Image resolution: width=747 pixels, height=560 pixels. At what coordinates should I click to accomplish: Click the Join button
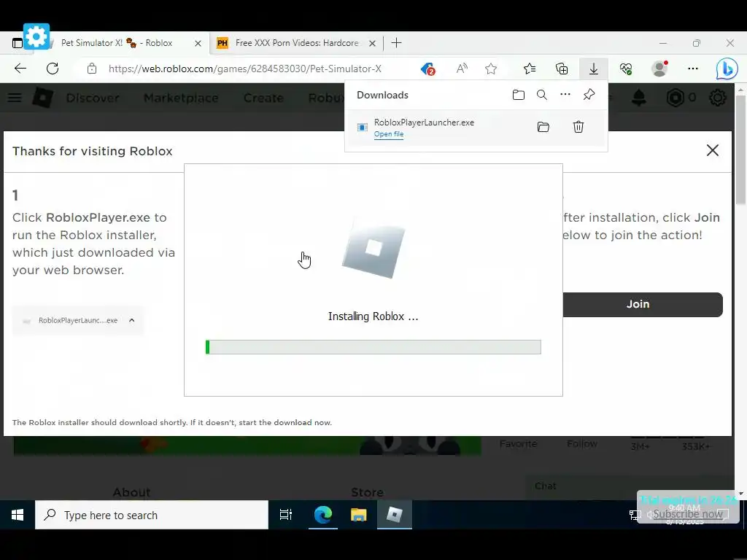[x=643, y=304]
